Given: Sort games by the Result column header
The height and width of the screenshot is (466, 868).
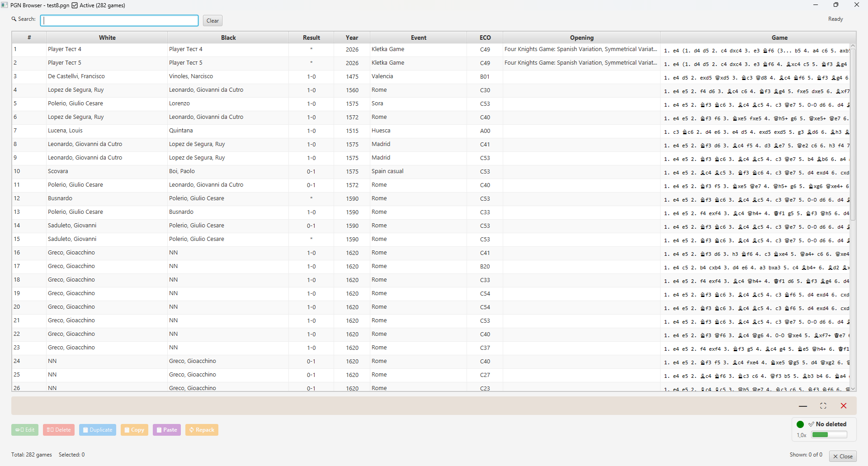Looking at the screenshot, I should pos(311,38).
